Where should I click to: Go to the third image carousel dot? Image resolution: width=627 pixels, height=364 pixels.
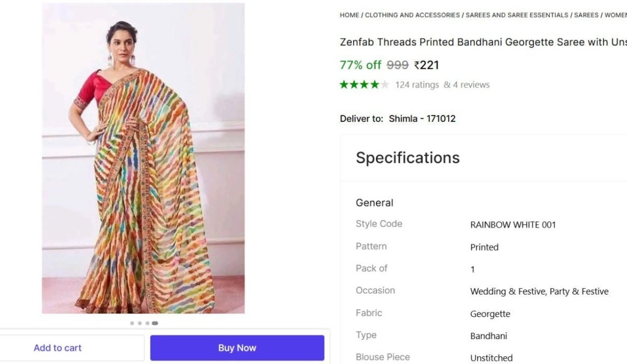pos(147,323)
